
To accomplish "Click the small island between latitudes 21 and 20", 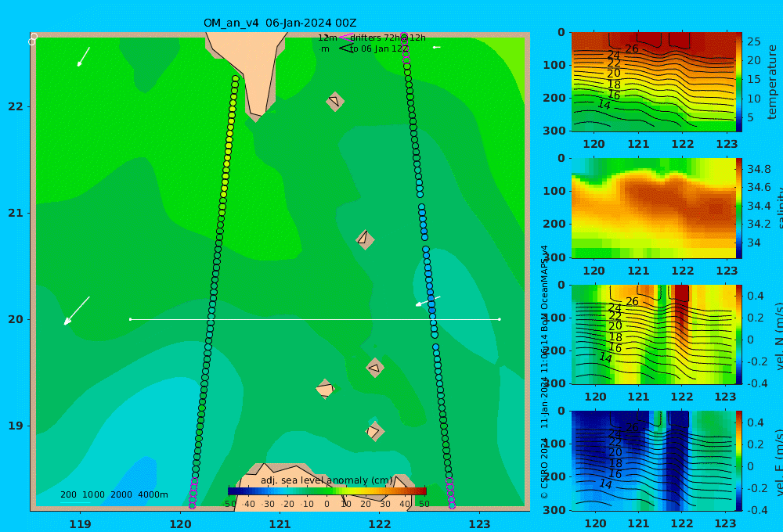I will pyautogui.click(x=365, y=239).
